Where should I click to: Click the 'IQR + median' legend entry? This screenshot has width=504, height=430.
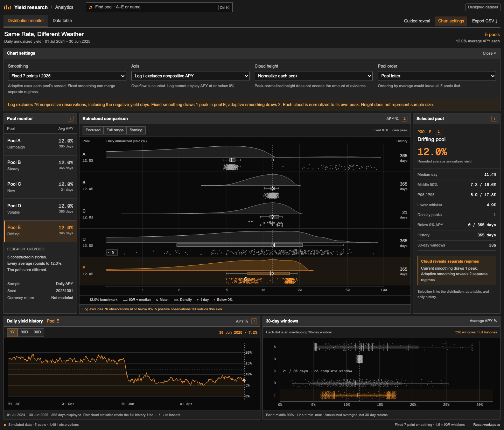pyautogui.click(x=137, y=300)
